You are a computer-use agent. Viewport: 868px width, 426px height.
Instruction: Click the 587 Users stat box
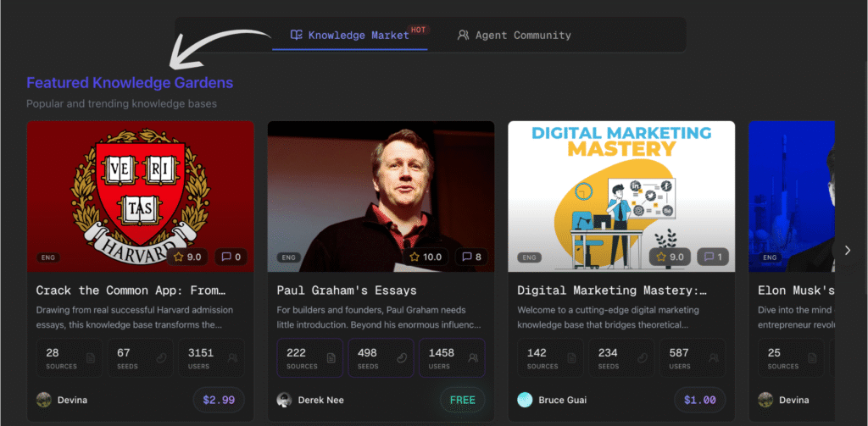coord(693,358)
